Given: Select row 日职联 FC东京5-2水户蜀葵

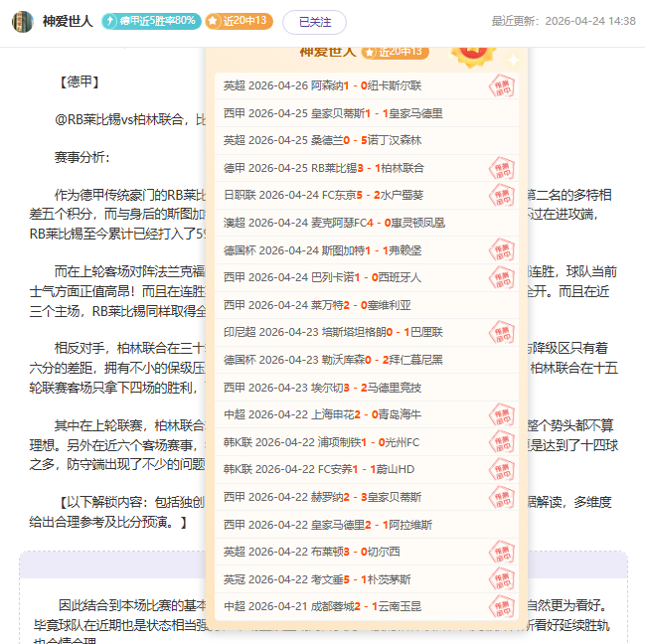Looking at the screenshot, I should pyautogui.click(x=367, y=196).
